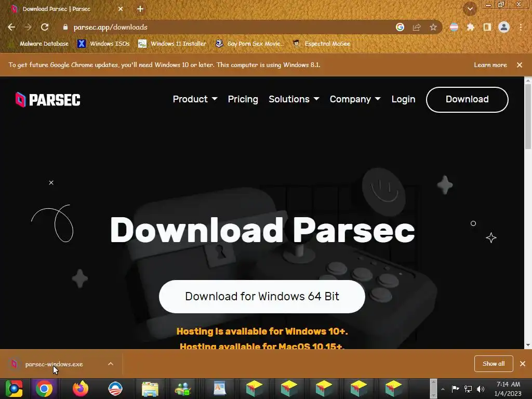Expand the Company menu
532x399 pixels.
[x=355, y=99]
